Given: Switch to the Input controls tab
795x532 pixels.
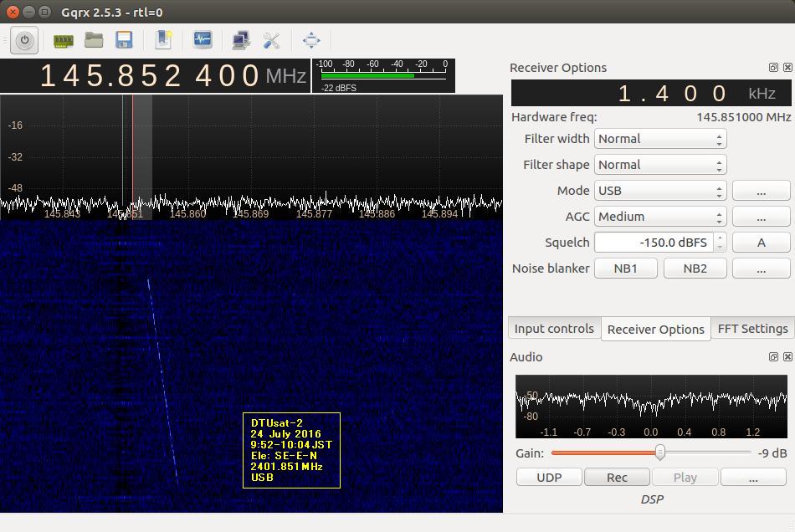Looking at the screenshot, I should 554,329.
